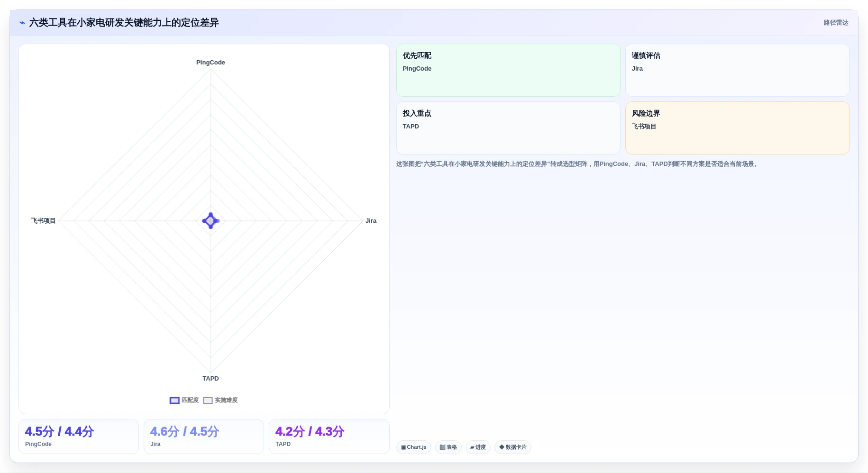Click the 进度 tag chip
This screenshot has height=473, width=868.
478,447
